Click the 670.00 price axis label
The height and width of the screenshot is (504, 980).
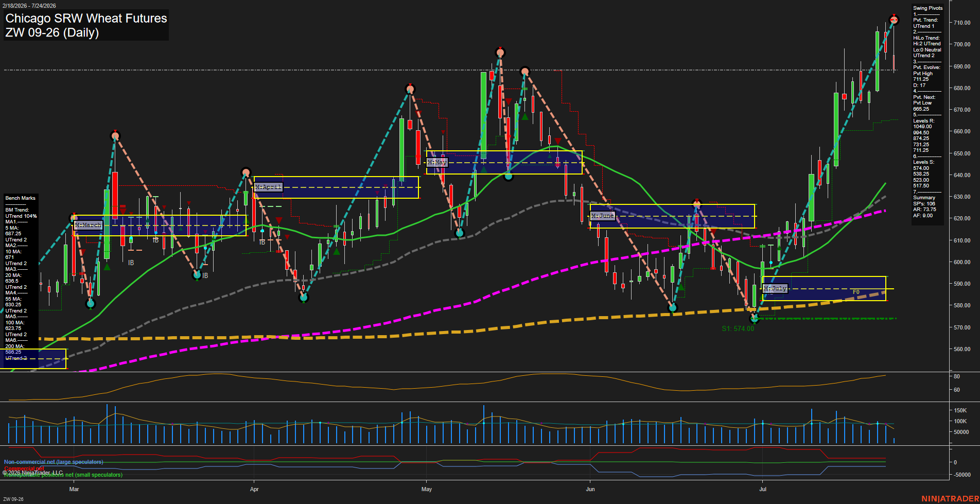pos(962,110)
